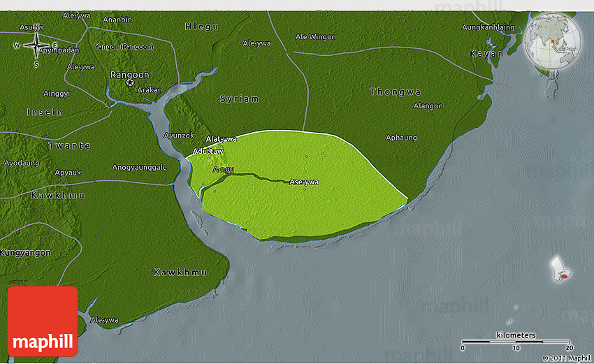Screen dimensions: 594x364
Task: Click the red maphill logo
Action: [x=43, y=321]
